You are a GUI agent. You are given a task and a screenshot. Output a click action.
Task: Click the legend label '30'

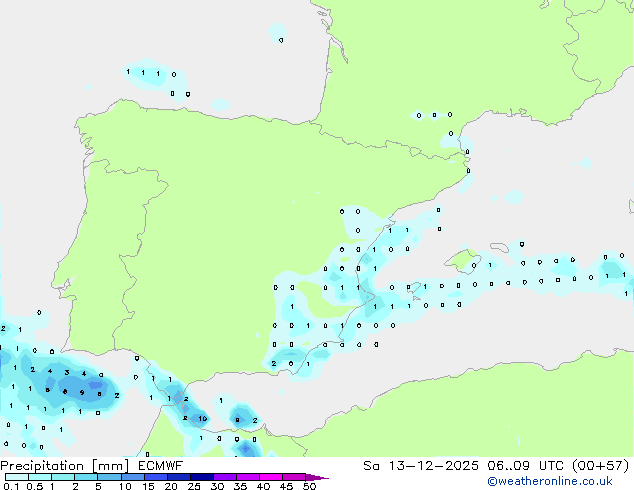[x=217, y=486]
